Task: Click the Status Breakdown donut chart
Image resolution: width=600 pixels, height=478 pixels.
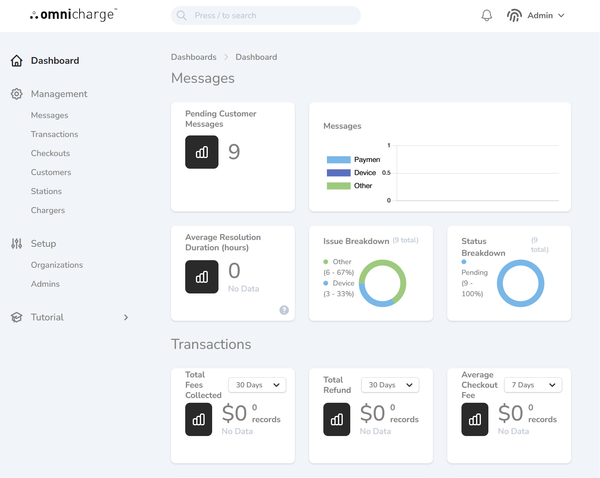Action: click(520, 283)
